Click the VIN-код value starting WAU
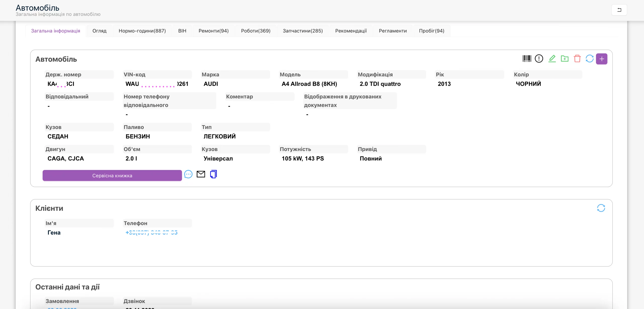The image size is (644, 309). tap(157, 84)
